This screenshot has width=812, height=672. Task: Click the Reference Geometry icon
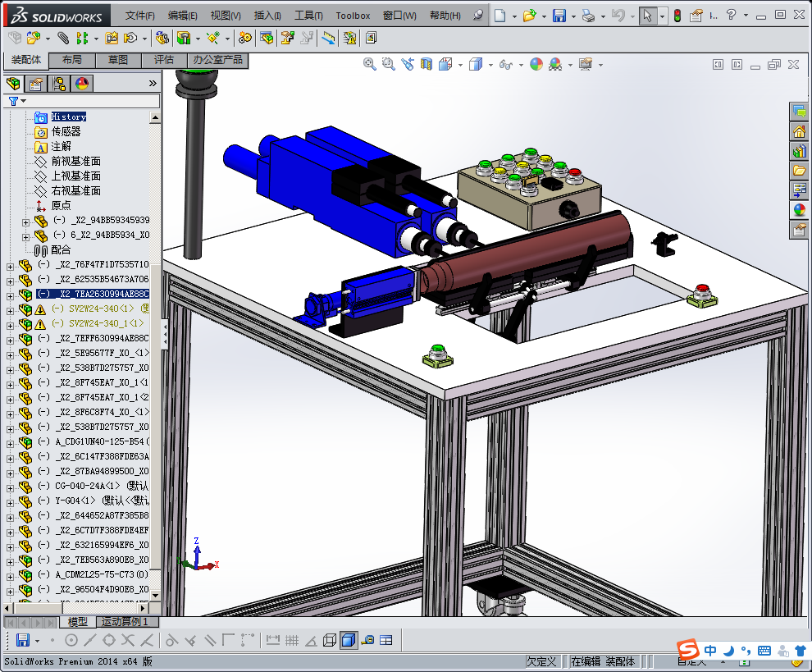(x=212, y=38)
